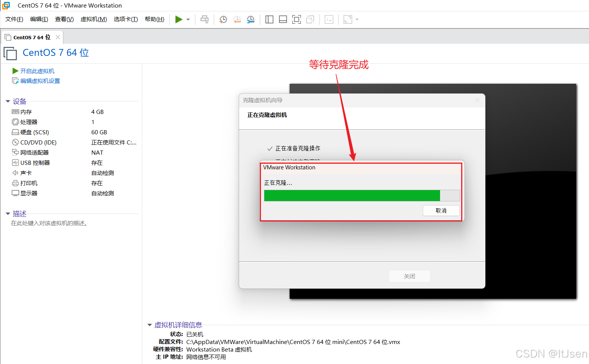
Task: Click the 显示器 display device icon
Action: 15,193
